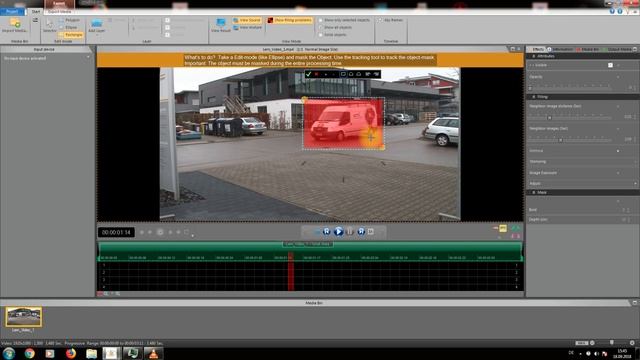Open the Import Media tool
Viewport: 640px width, 360px height.
pyautogui.click(x=15, y=25)
